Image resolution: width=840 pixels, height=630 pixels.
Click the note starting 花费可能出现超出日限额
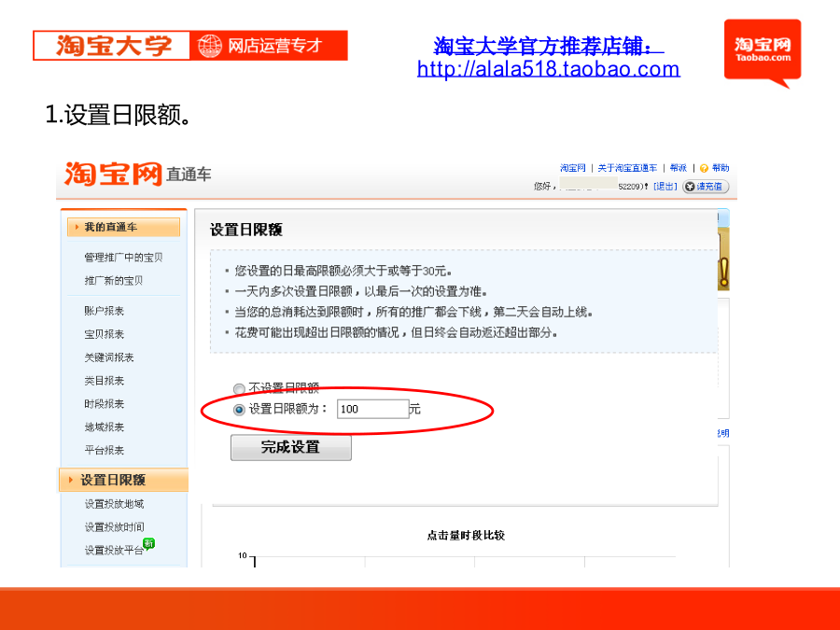point(396,333)
